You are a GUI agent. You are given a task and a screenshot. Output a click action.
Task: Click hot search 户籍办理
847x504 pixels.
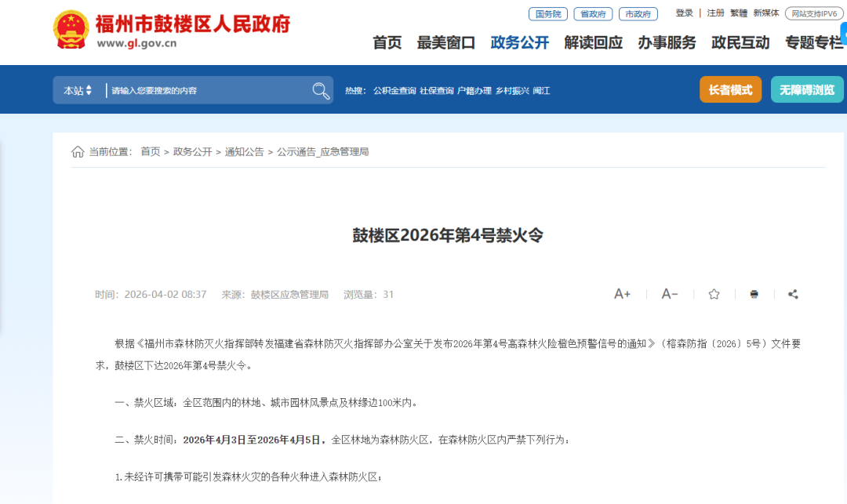(x=474, y=91)
